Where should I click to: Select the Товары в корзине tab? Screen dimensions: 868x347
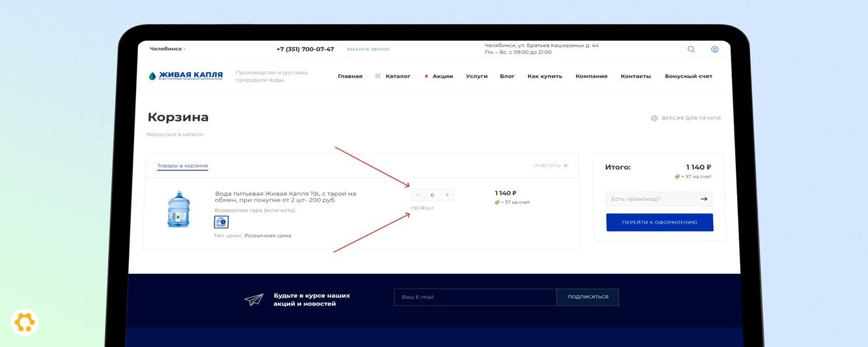183,166
